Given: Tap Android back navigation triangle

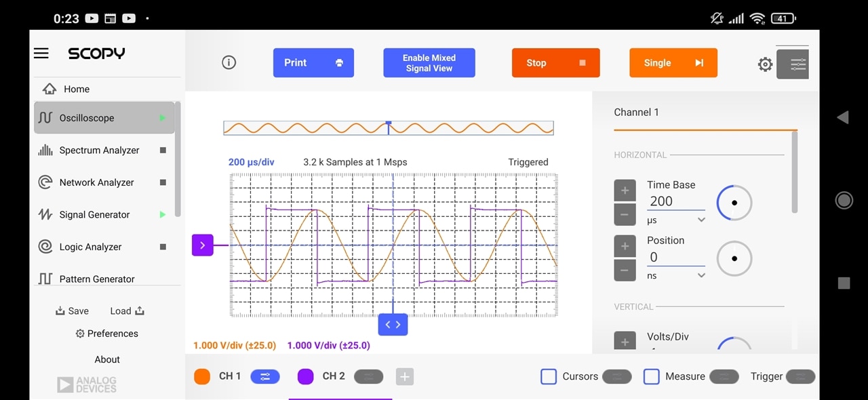Looking at the screenshot, I should [843, 117].
